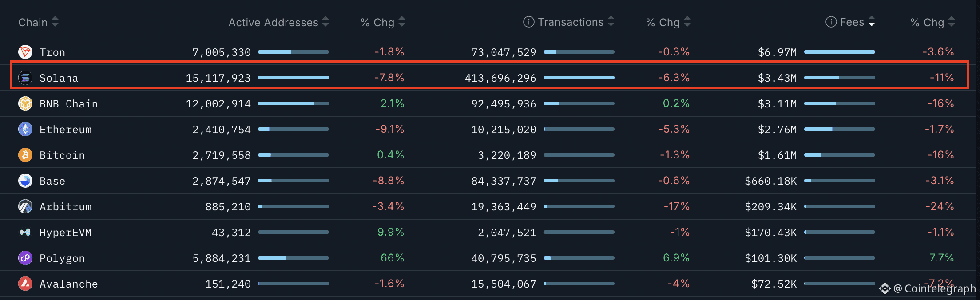Click the Arbitrum logo icon
This screenshot has width=980, height=300.
coord(25,206)
